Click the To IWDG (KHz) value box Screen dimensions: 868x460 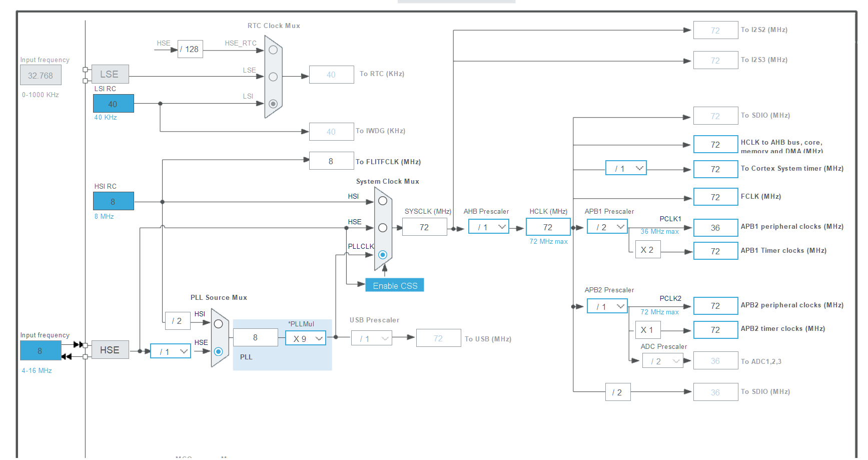coord(332,132)
